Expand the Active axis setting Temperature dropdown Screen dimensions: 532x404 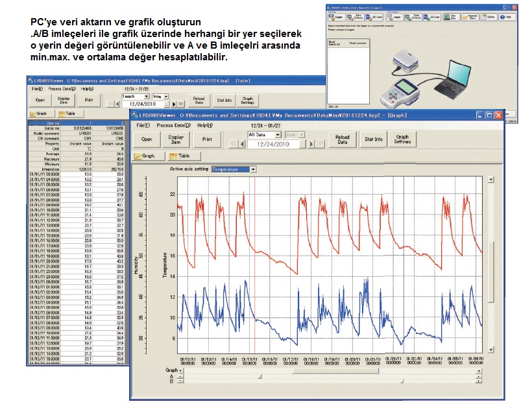(x=253, y=169)
